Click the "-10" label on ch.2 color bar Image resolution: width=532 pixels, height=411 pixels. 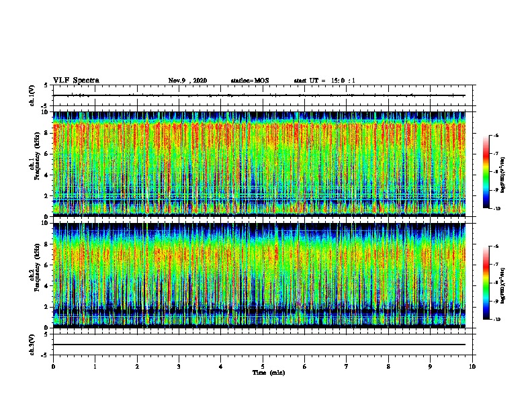point(496,320)
